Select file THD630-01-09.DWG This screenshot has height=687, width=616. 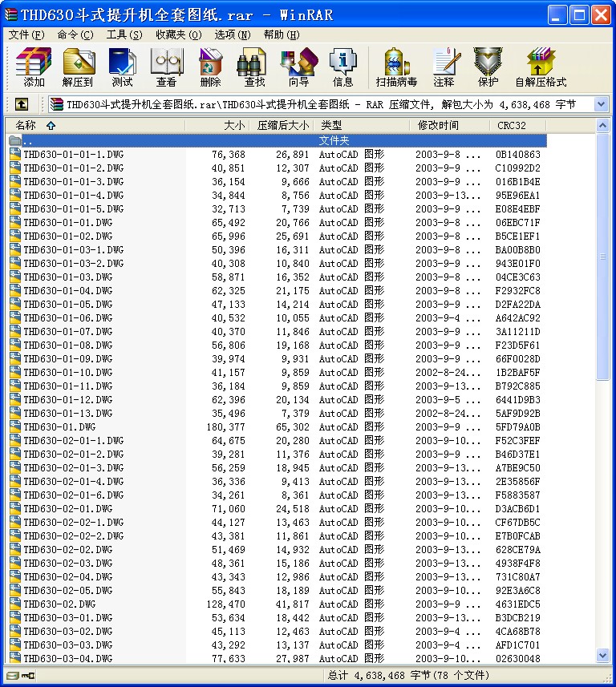68,358
